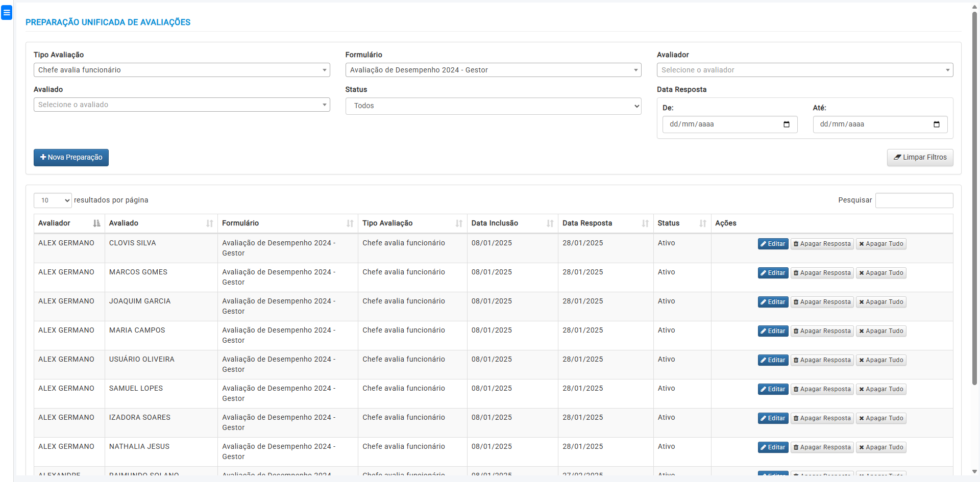Sort by Formulário column sort icon
The height and width of the screenshot is (482, 980).
pyautogui.click(x=350, y=223)
